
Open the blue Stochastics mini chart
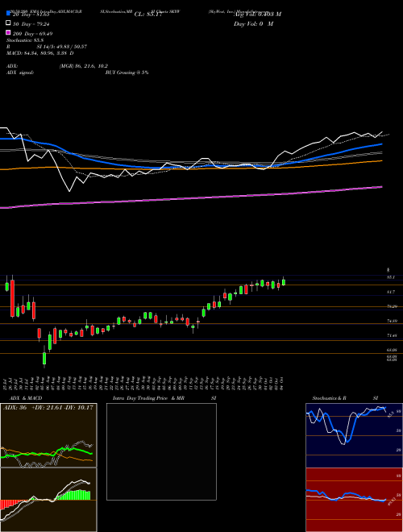354,435
